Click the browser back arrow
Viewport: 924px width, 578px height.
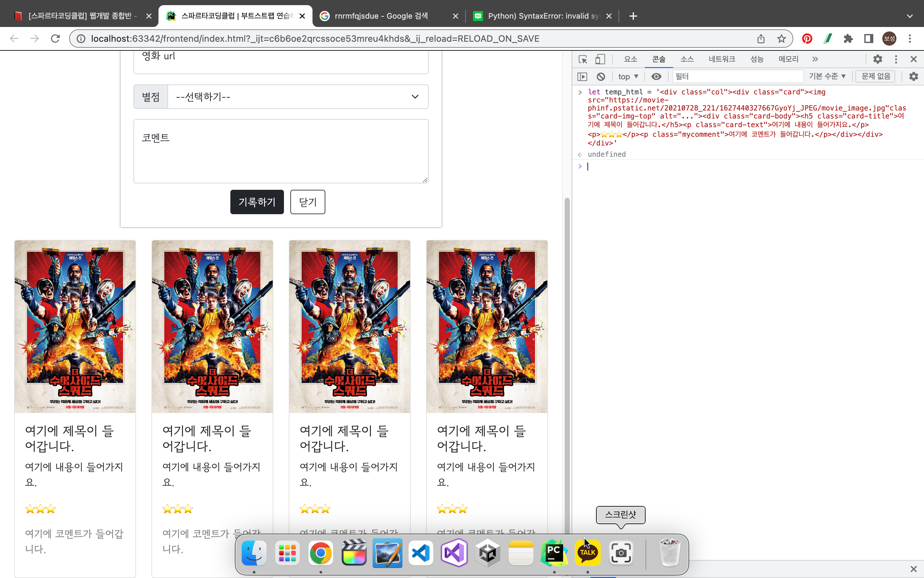point(14,39)
